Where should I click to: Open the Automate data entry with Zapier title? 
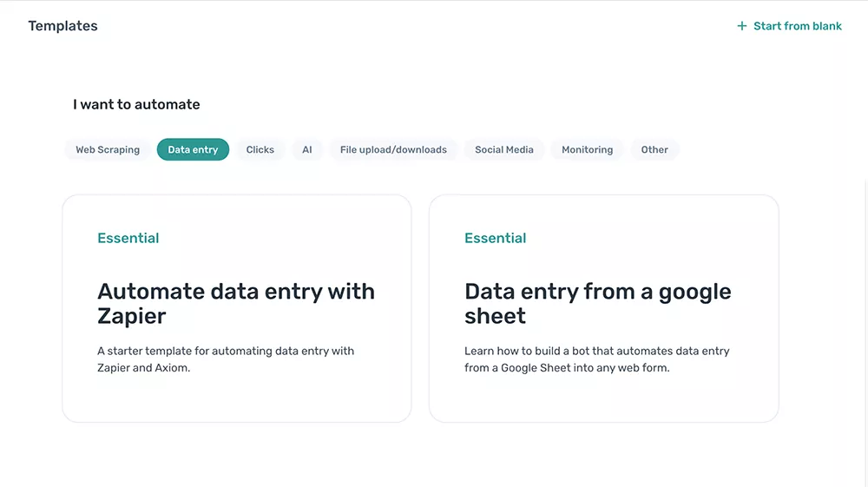[x=236, y=303]
